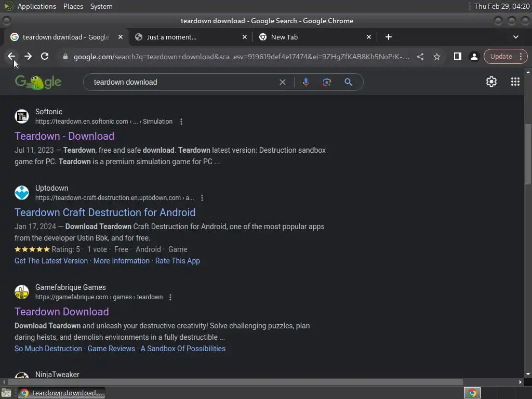Click the Softonic site URL text
532x399 pixels.
(104, 122)
